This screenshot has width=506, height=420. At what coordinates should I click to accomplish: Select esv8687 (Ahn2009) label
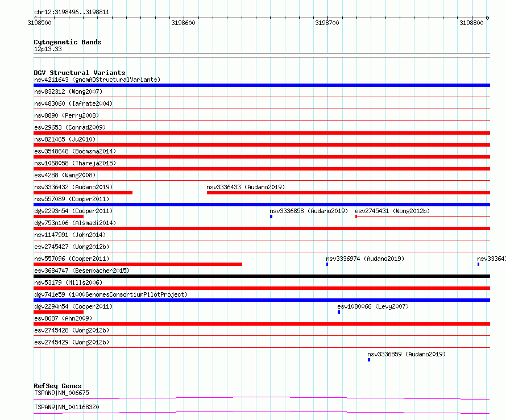63,318
